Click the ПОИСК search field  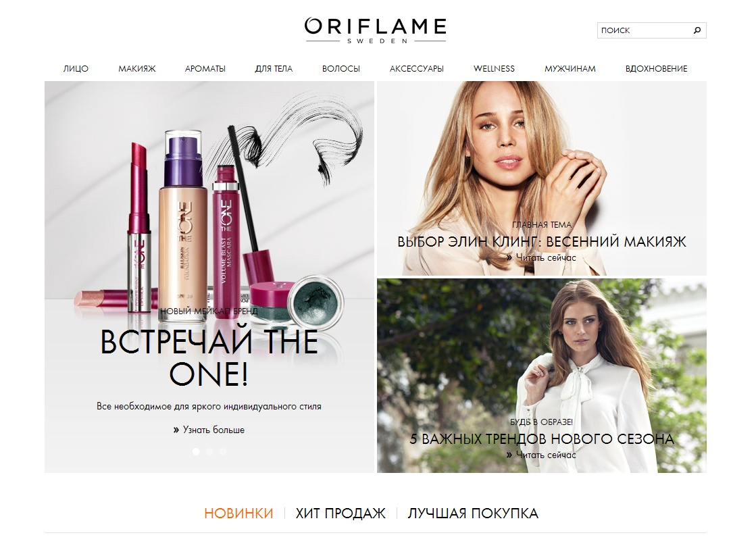(x=645, y=30)
